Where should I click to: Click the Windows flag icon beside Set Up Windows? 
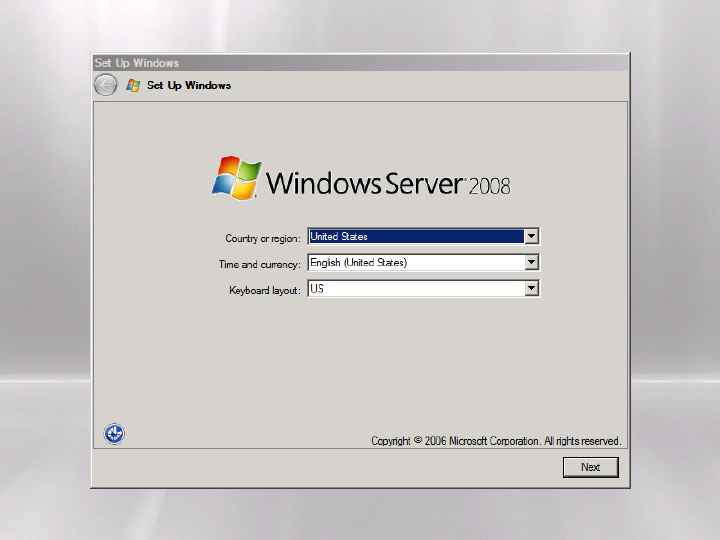[x=133, y=85]
